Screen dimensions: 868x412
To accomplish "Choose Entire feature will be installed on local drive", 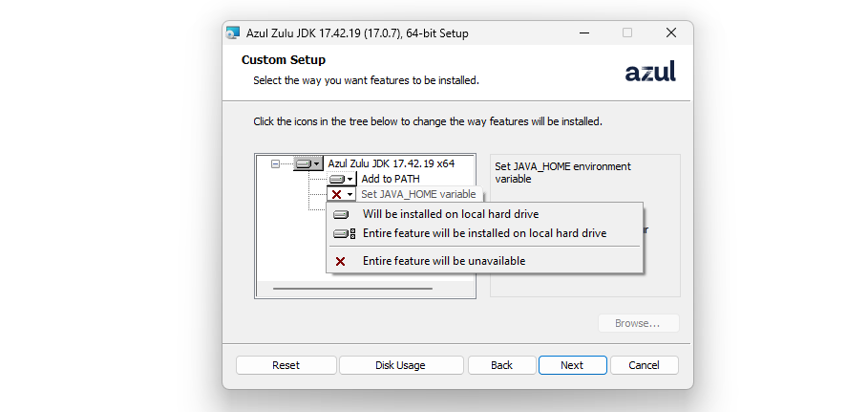I will tap(484, 233).
